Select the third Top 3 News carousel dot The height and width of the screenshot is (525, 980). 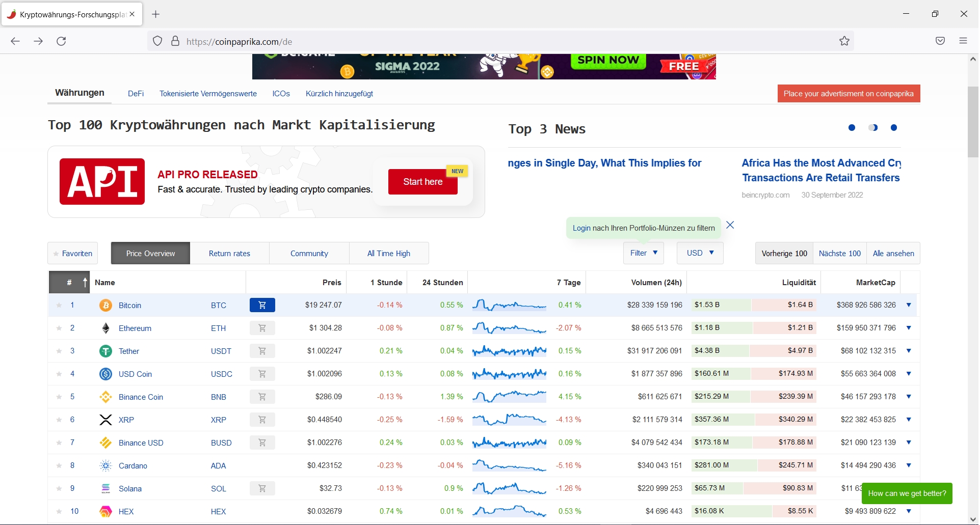click(x=894, y=128)
